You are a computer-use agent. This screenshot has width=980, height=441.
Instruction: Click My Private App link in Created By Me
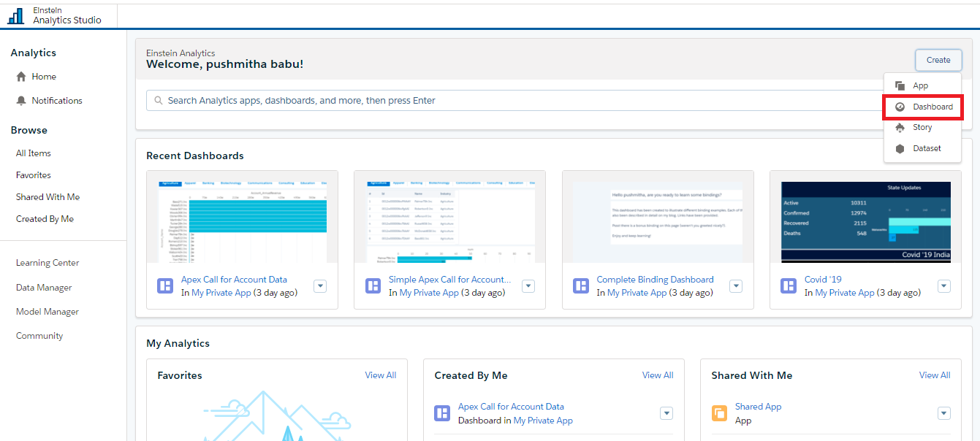click(543, 421)
